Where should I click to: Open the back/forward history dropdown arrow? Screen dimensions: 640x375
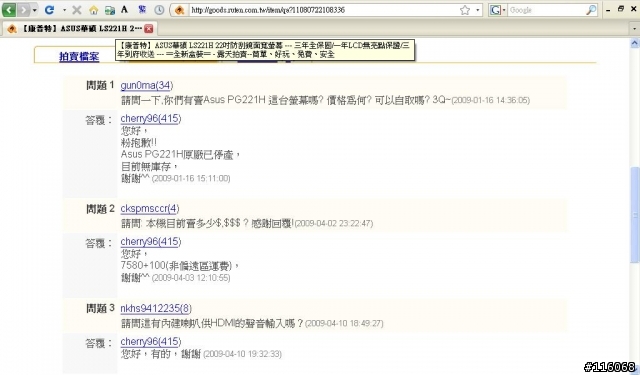[x=34, y=10]
